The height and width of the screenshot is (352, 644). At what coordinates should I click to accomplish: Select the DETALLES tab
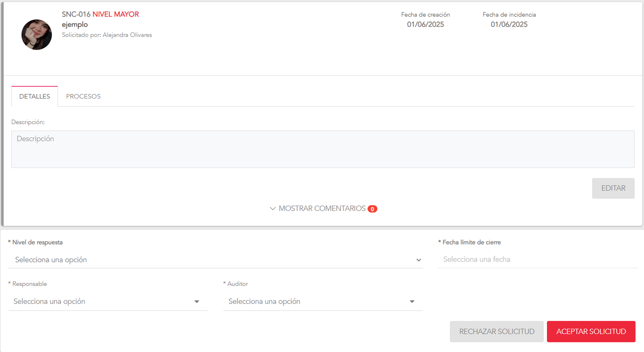pos(35,97)
